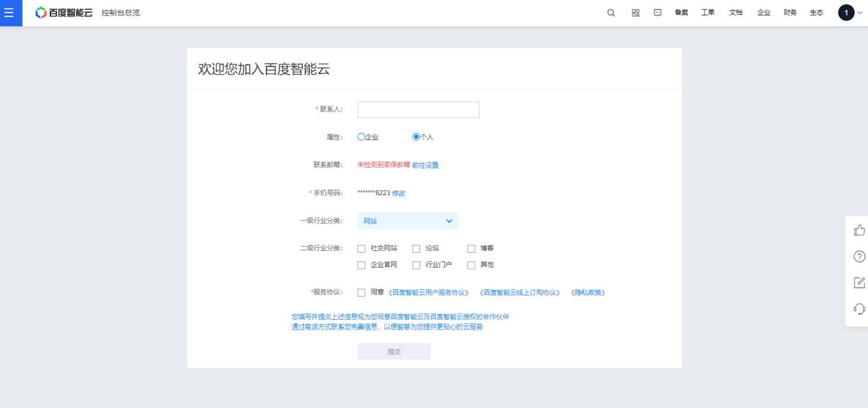Check the 社交网站 checkbox
Image resolution: width=868 pixels, height=408 pixels.
pyautogui.click(x=361, y=248)
